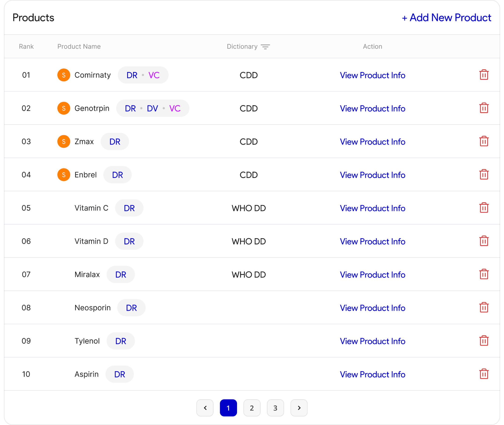View product info for Aspirin
This screenshot has width=504, height=425.
click(x=373, y=374)
